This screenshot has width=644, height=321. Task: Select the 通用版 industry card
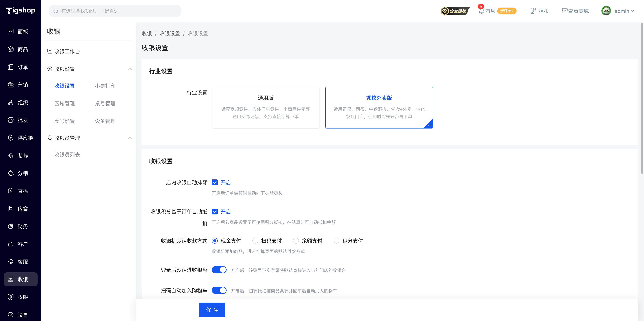pos(265,107)
